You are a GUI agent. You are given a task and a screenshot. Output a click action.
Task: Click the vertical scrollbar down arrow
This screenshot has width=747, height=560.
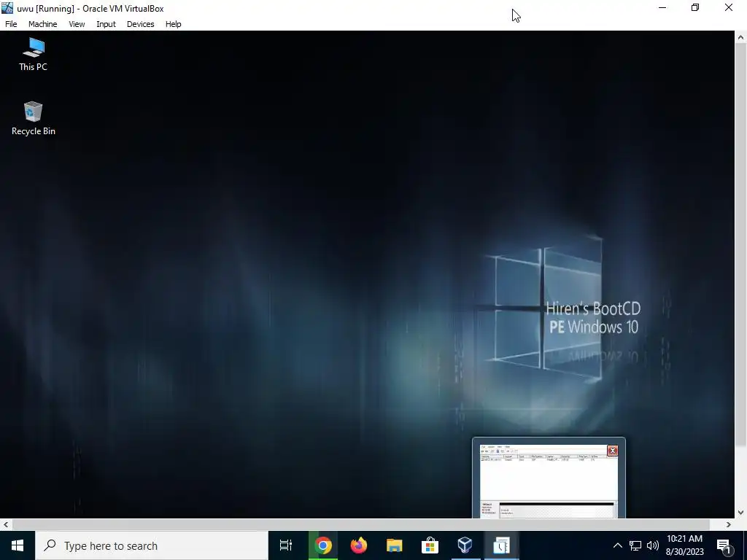pyautogui.click(x=741, y=513)
